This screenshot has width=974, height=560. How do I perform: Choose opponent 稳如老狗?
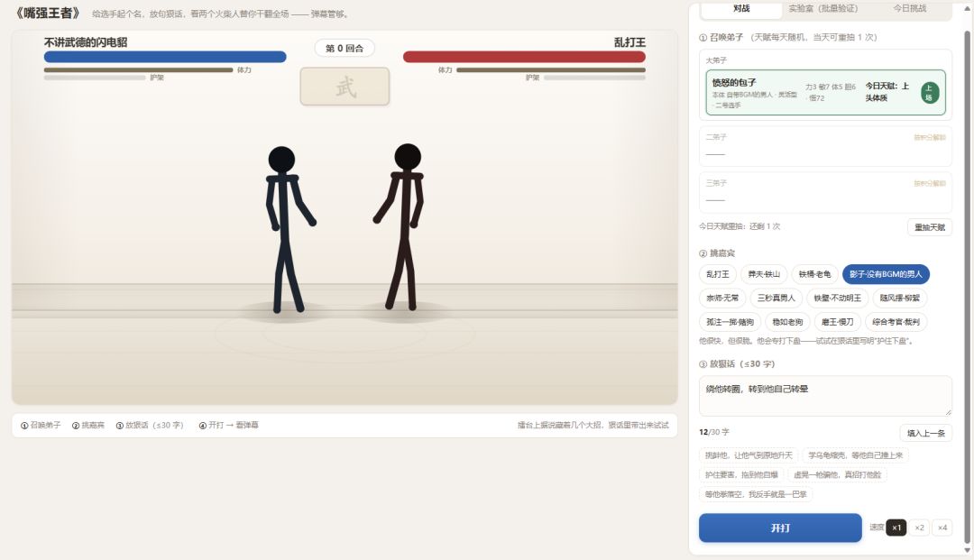[787, 322]
